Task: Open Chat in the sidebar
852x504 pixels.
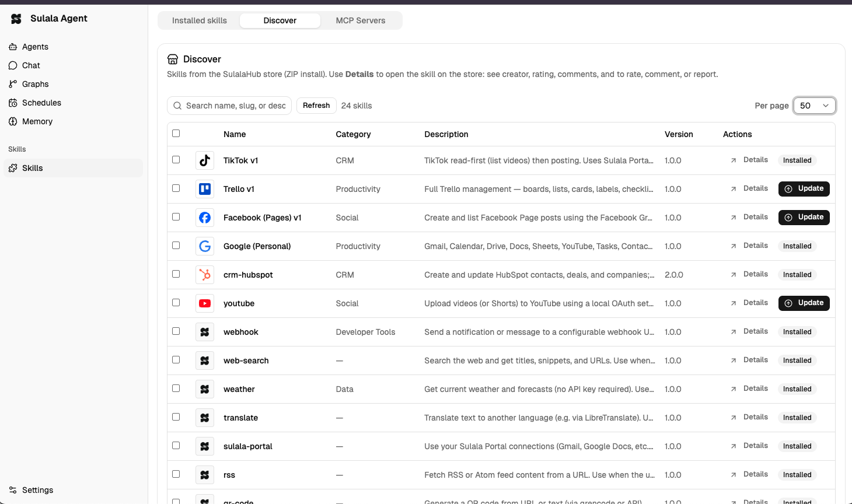Action: click(x=73, y=65)
